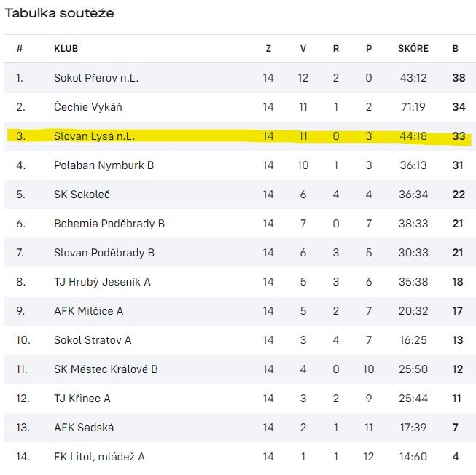Click the SKÓRE column header
Screen dimensions: 476x475
point(413,49)
